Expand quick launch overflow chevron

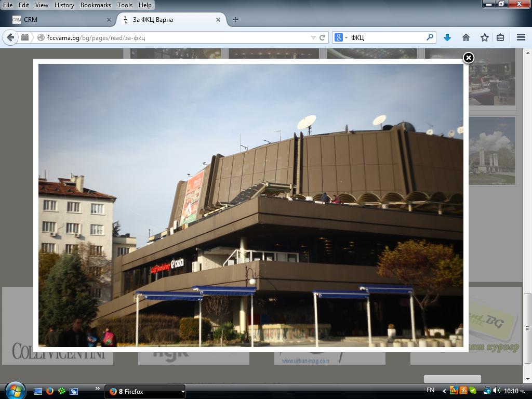point(97,389)
